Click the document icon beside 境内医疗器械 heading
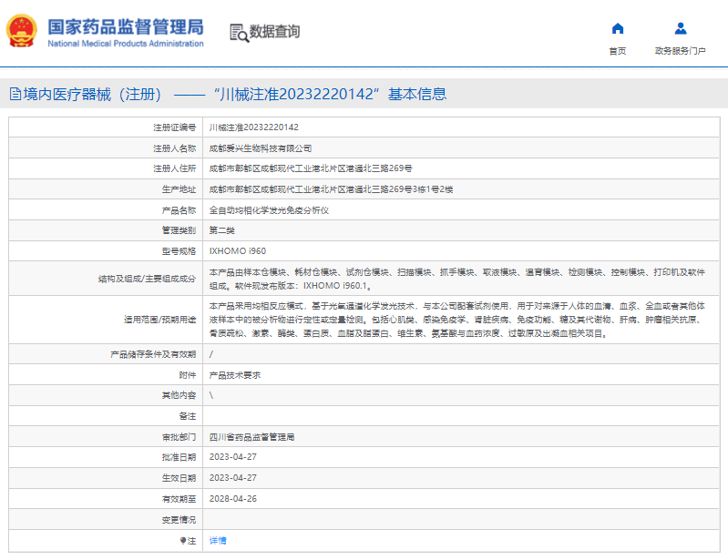The image size is (728, 560). click(x=14, y=95)
